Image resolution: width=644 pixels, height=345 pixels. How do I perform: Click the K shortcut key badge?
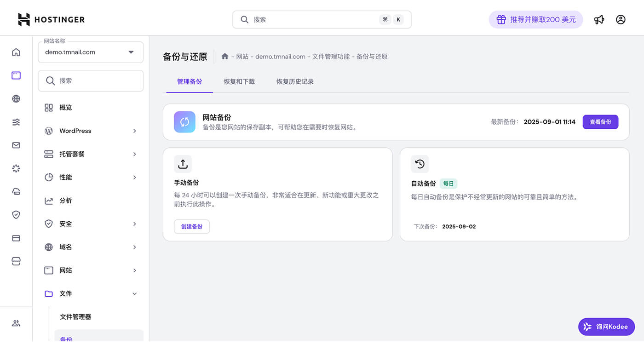coord(398,19)
